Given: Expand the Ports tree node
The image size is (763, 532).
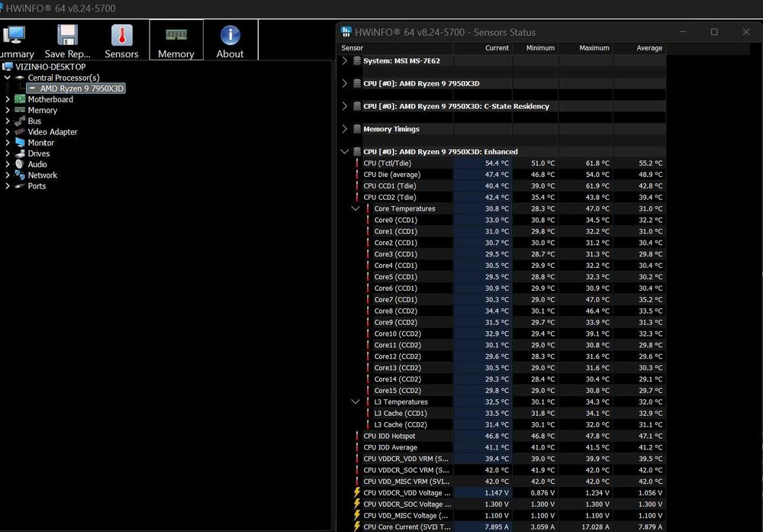Looking at the screenshot, I should click(8, 186).
